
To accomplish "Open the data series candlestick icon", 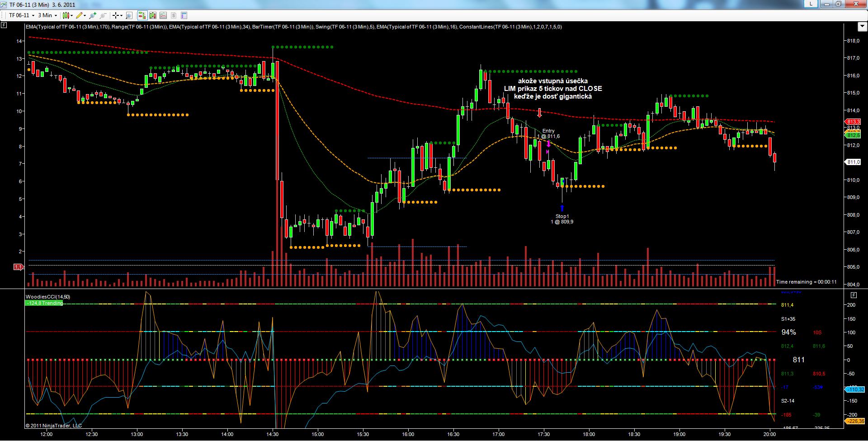I will coord(153,15).
